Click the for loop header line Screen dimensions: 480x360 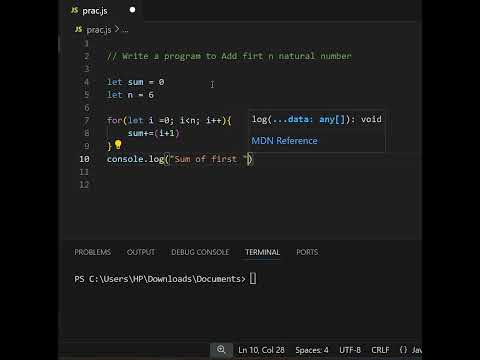(x=169, y=120)
